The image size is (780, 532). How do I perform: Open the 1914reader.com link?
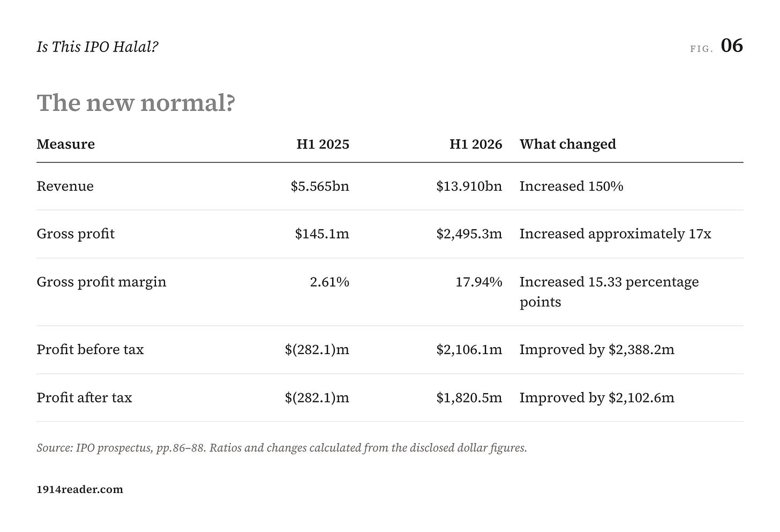click(80, 489)
